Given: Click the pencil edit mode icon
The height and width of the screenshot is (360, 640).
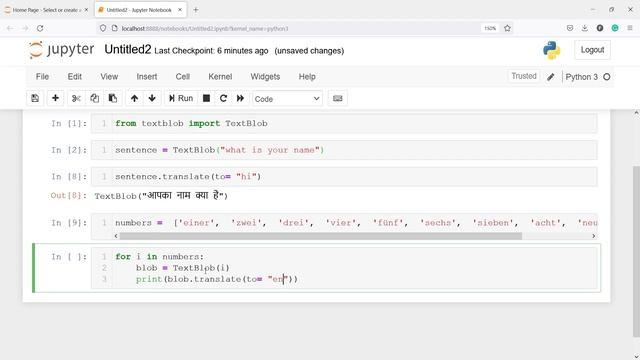Looking at the screenshot, I should point(551,77).
